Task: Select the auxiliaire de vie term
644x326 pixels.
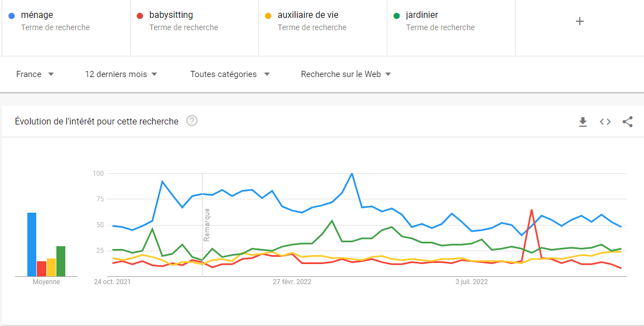Action: point(308,15)
